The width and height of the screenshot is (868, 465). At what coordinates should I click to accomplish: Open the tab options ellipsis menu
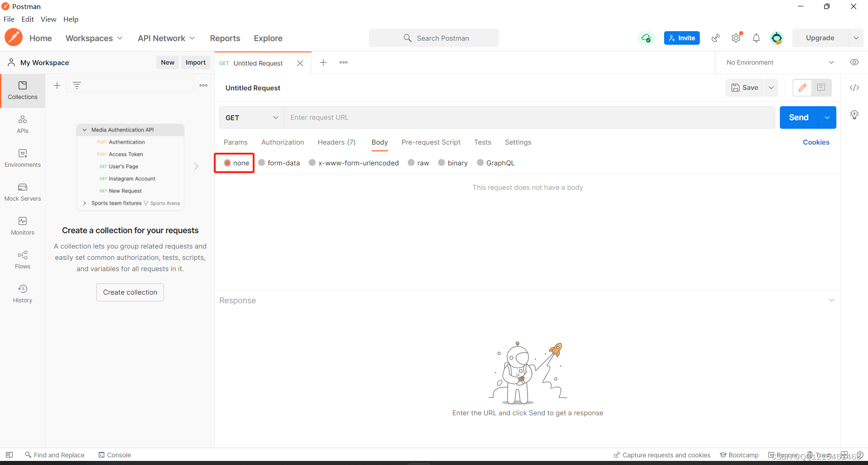[x=344, y=62]
